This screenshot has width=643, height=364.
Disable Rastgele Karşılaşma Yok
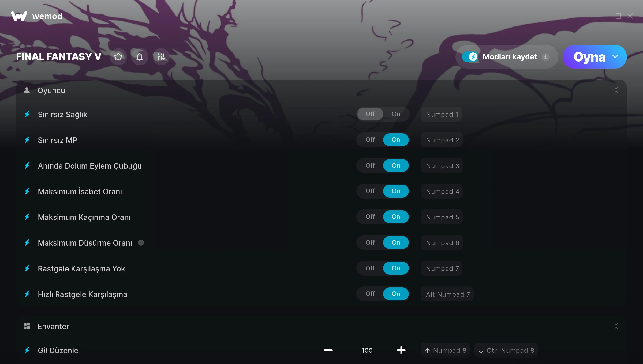point(370,268)
